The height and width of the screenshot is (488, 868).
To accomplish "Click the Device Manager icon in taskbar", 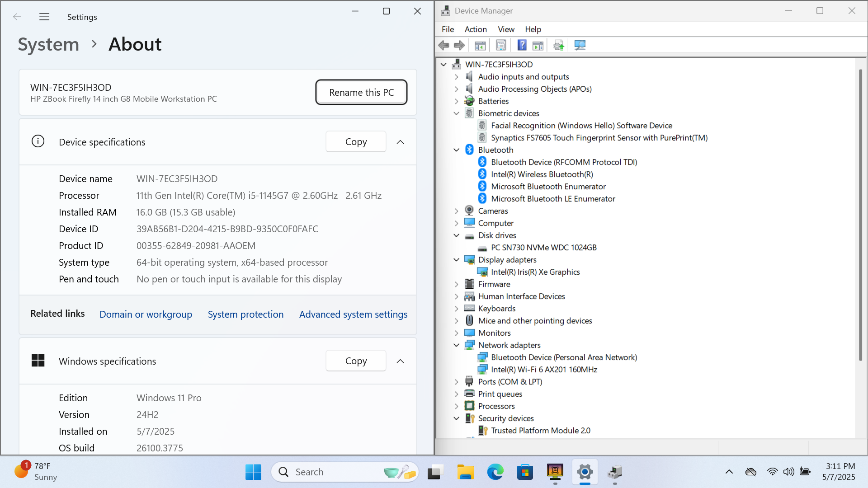I will [615, 472].
